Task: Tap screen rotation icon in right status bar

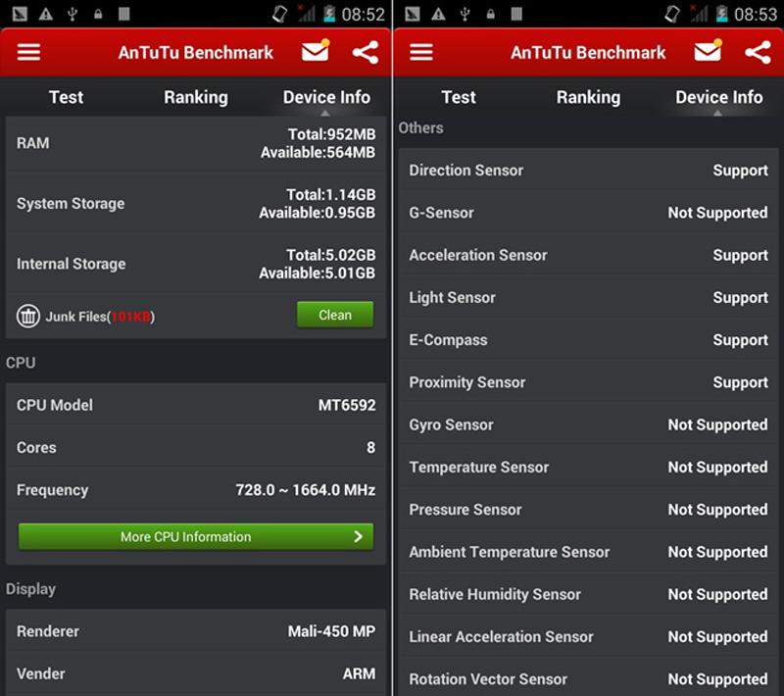Action: (x=672, y=14)
